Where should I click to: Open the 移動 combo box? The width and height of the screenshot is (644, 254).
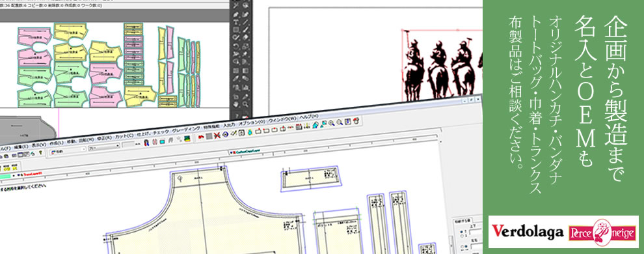tap(68, 152)
